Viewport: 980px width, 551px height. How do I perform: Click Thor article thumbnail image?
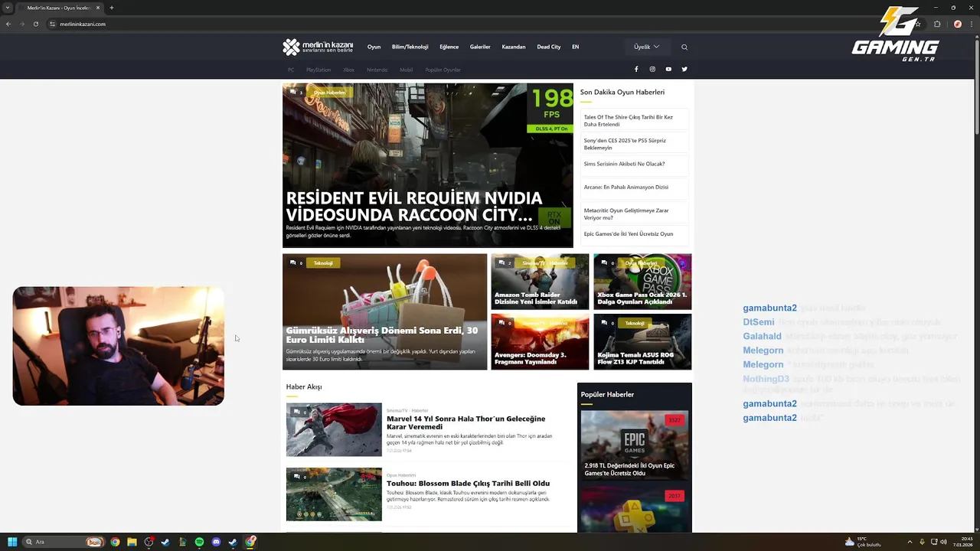click(334, 429)
